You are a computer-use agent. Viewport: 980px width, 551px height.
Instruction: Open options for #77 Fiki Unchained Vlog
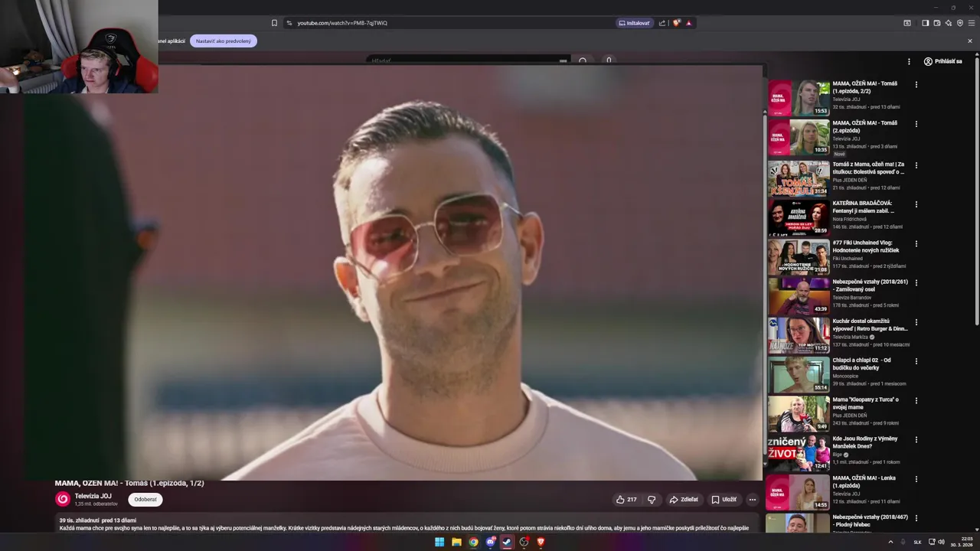(x=916, y=243)
